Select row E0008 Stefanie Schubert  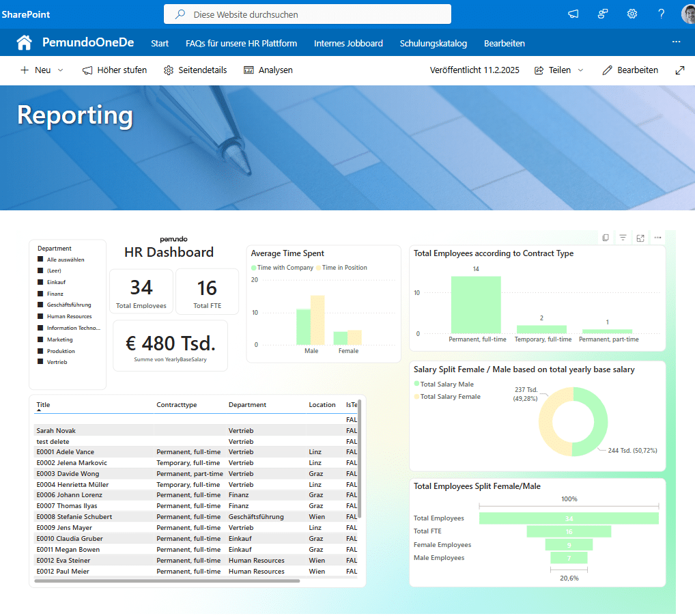[195, 517]
